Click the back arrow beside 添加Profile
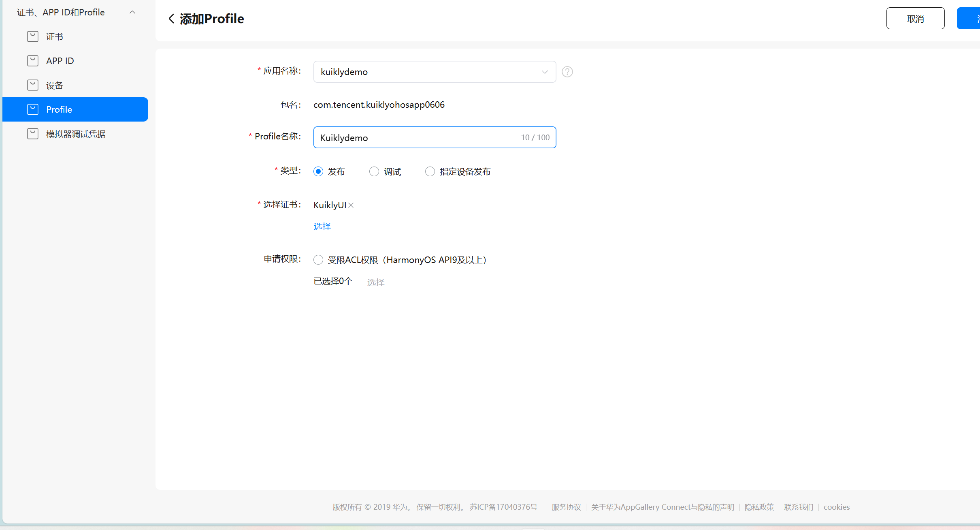 (x=171, y=19)
